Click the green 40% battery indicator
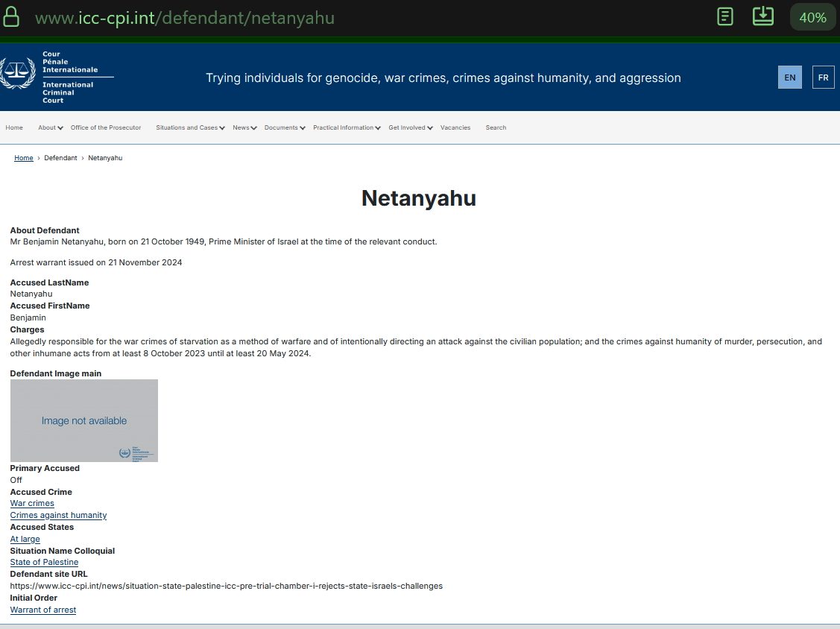Screen dimensions: 840x629 click(812, 16)
